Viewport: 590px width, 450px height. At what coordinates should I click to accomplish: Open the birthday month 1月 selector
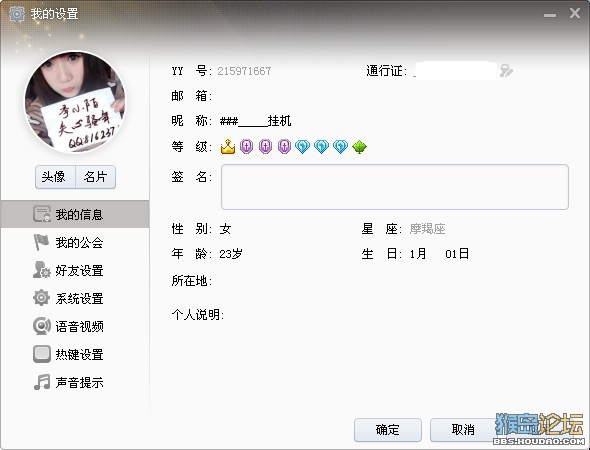418,254
